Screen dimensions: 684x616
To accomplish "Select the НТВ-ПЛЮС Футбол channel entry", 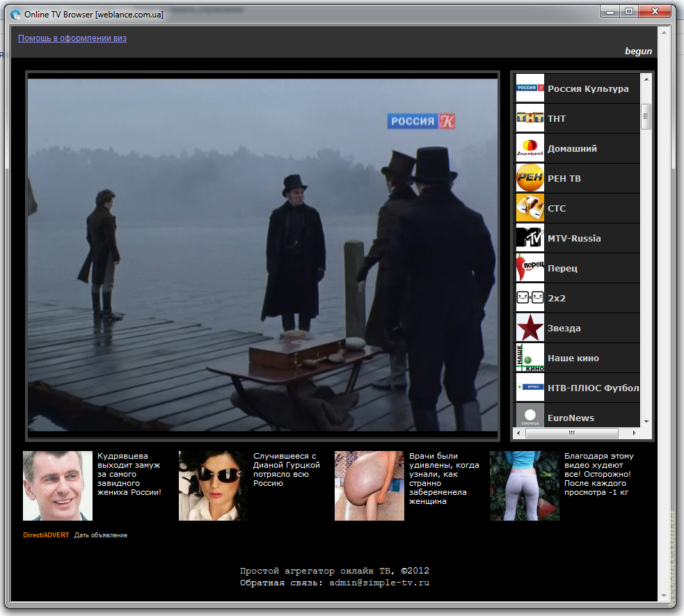I will (x=593, y=388).
